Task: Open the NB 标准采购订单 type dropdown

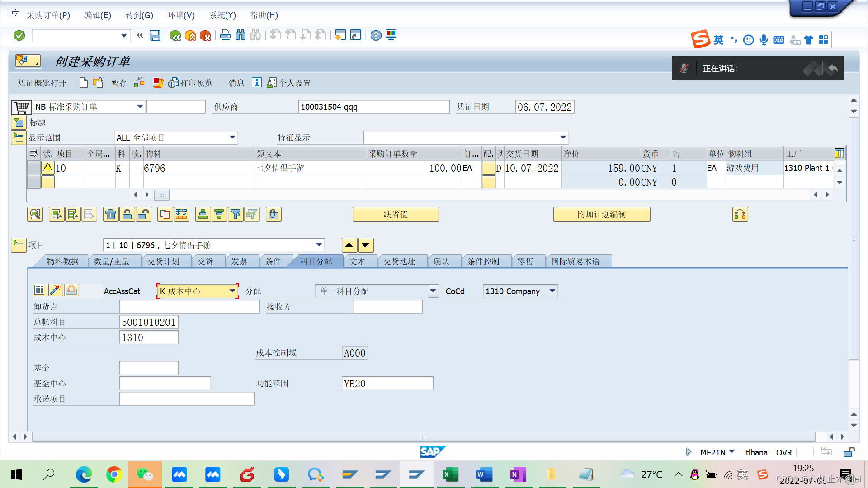Action: pyautogui.click(x=140, y=107)
